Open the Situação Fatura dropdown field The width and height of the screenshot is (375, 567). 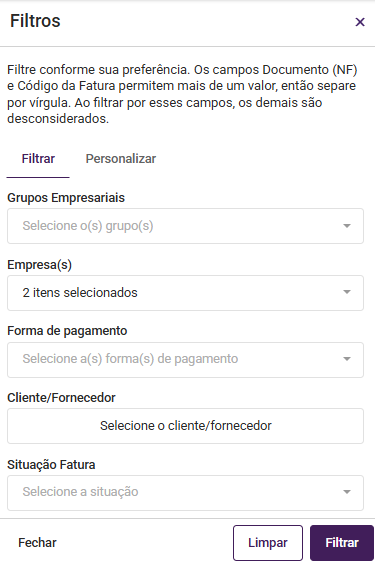coord(185,493)
